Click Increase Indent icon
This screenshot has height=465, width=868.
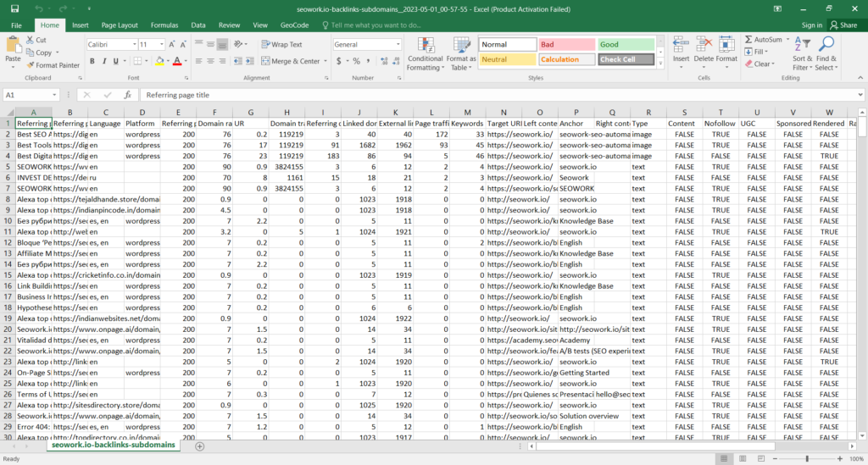click(x=250, y=61)
